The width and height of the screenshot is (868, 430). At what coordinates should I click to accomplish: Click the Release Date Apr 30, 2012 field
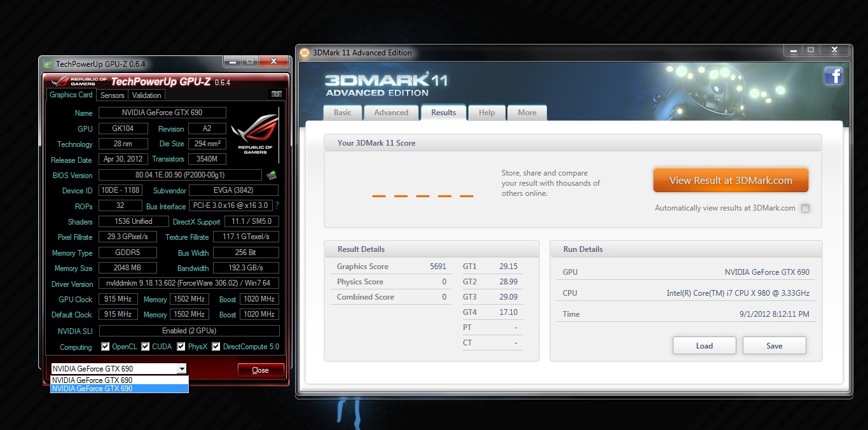coord(123,159)
